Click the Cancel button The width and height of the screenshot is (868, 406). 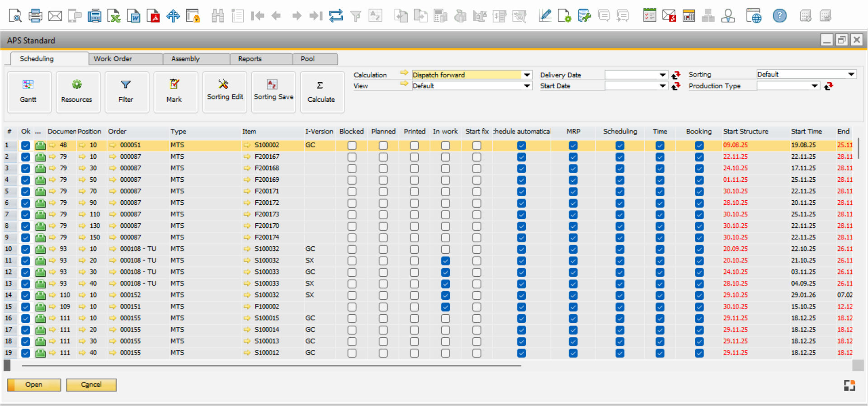coord(91,385)
